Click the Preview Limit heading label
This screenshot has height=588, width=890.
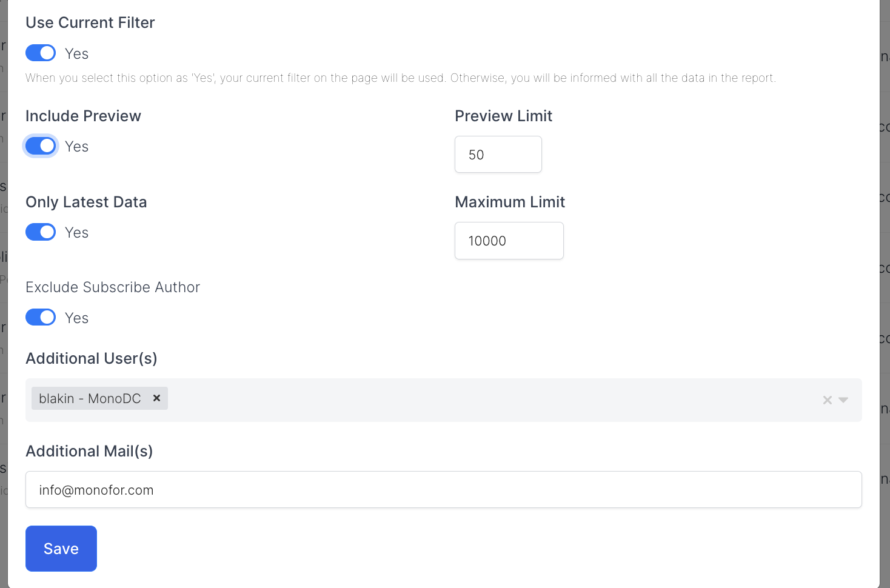click(x=503, y=116)
